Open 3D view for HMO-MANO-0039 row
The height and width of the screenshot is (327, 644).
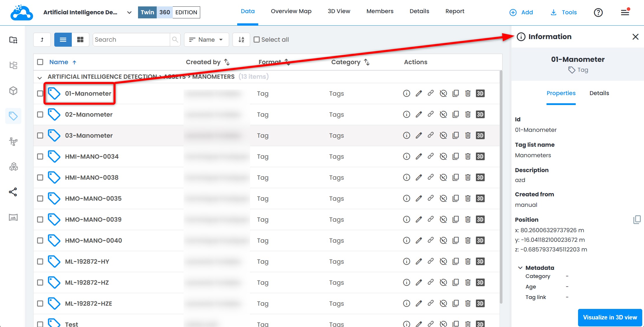[x=480, y=219]
